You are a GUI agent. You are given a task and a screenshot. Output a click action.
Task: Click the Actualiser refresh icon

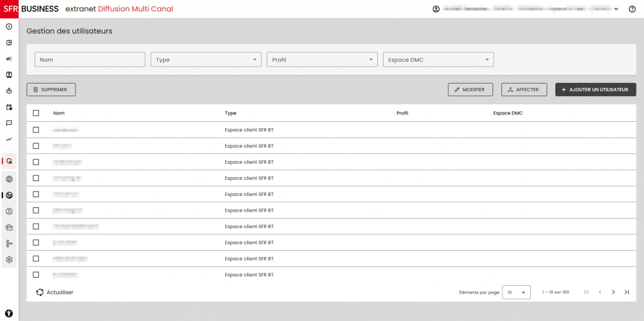click(x=40, y=292)
